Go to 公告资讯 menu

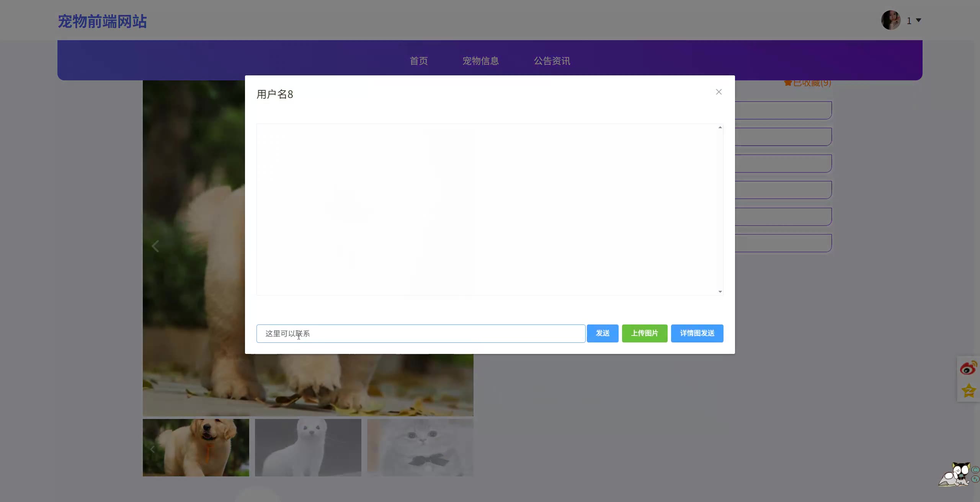pyautogui.click(x=552, y=61)
